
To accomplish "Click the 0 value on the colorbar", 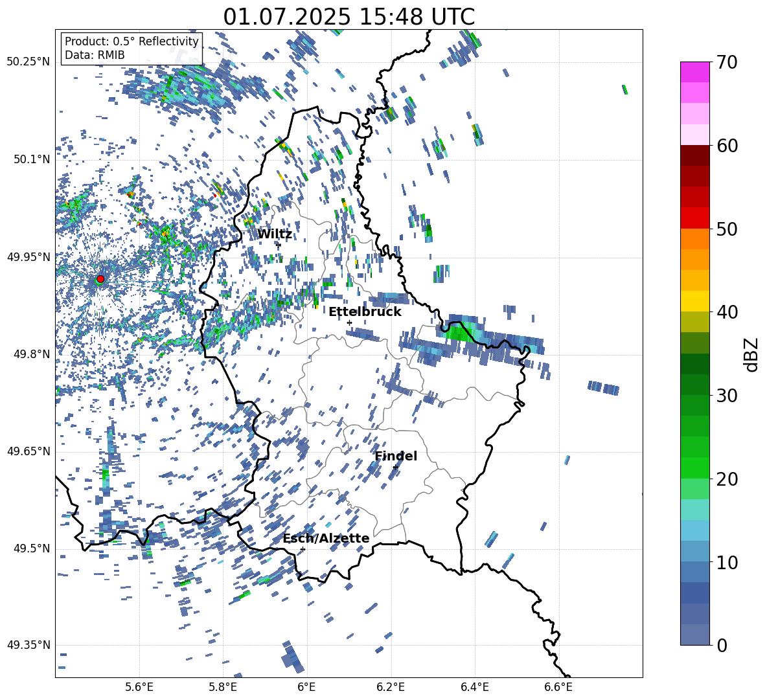I will [x=722, y=645].
